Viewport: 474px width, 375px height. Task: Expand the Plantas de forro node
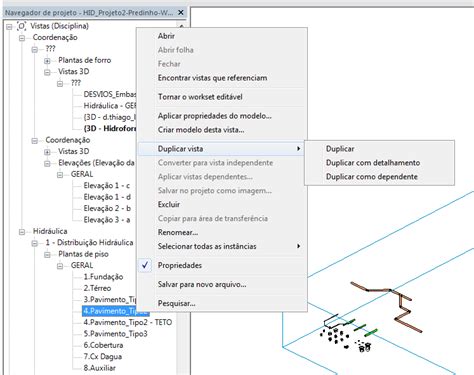coord(47,61)
